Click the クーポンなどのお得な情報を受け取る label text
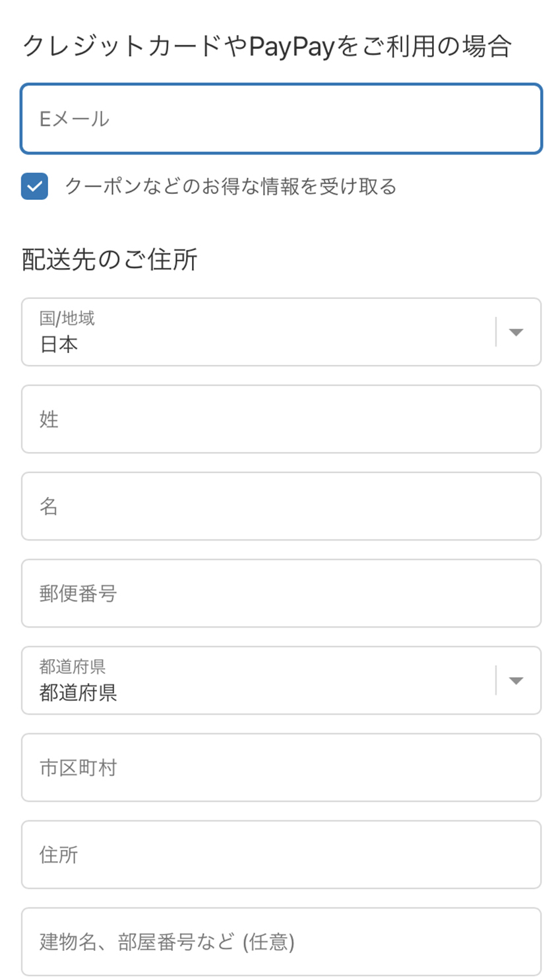556x980 pixels. point(231,187)
